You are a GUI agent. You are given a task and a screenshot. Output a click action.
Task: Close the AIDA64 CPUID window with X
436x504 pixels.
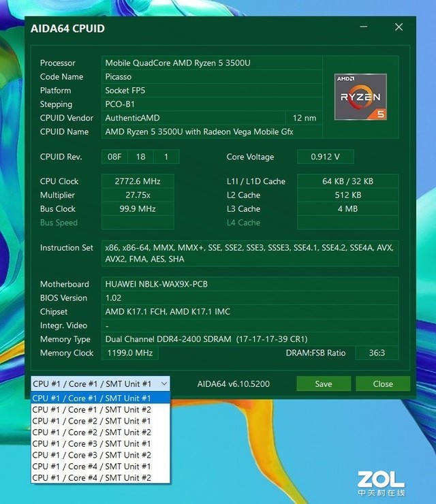(399, 27)
